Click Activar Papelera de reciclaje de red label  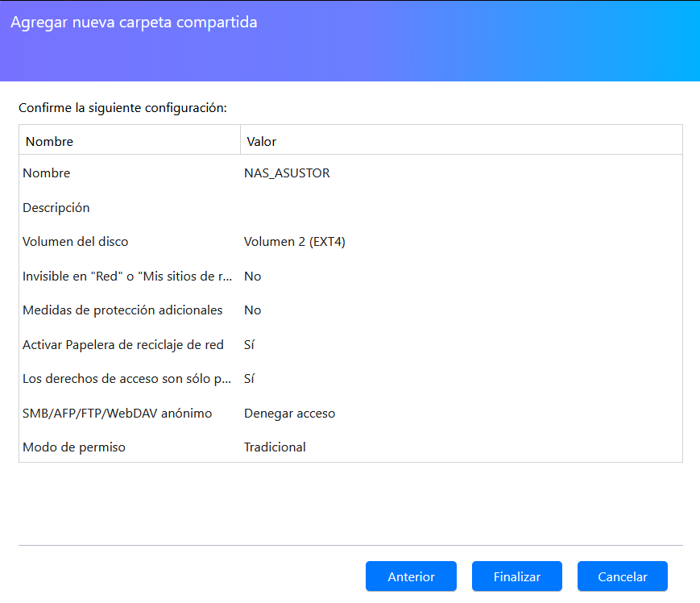pos(122,345)
